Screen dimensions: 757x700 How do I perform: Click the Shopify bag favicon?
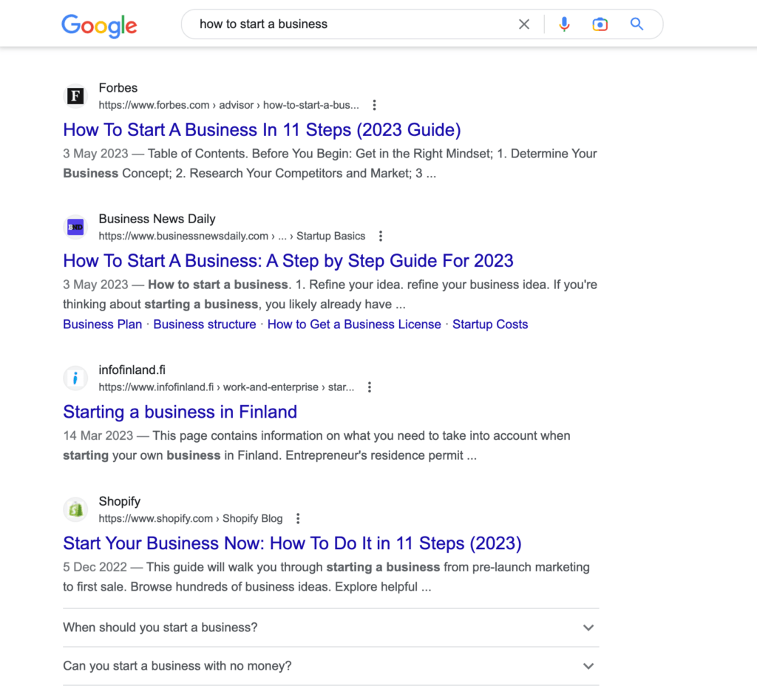pos(75,509)
